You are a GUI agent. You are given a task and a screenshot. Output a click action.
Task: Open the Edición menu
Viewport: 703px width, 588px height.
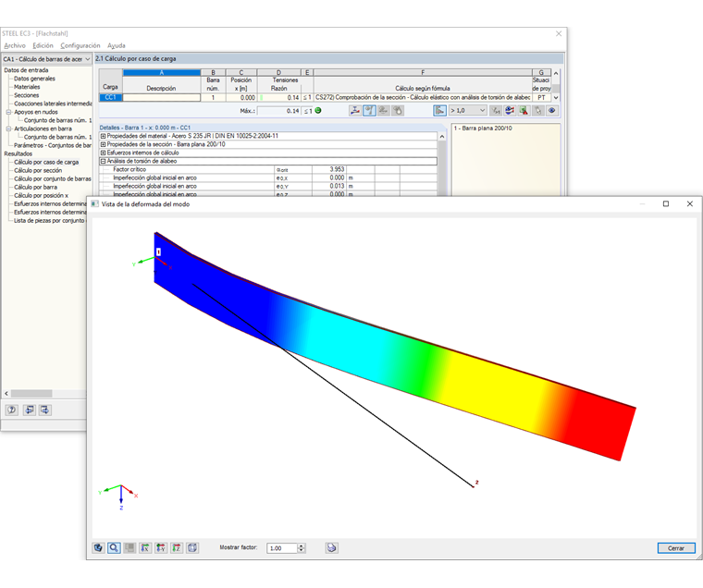(43, 45)
